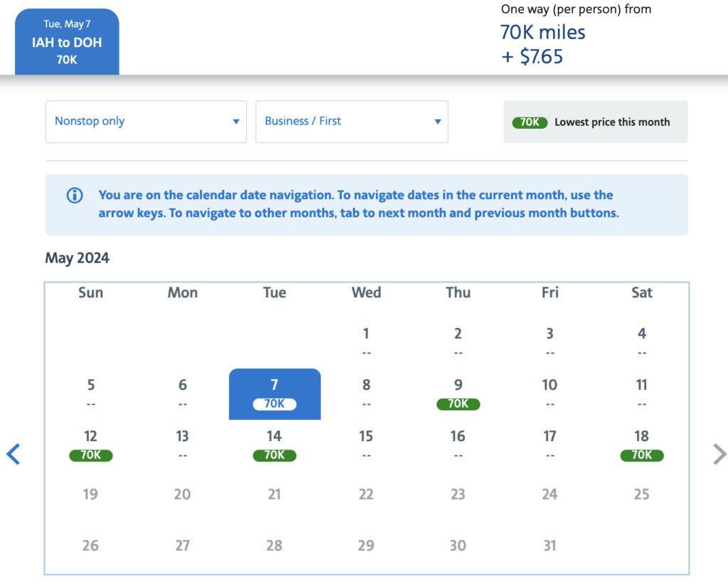The height and width of the screenshot is (584, 728).
Task: Click the 70K miles price link
Action: [x=542, y=32]
